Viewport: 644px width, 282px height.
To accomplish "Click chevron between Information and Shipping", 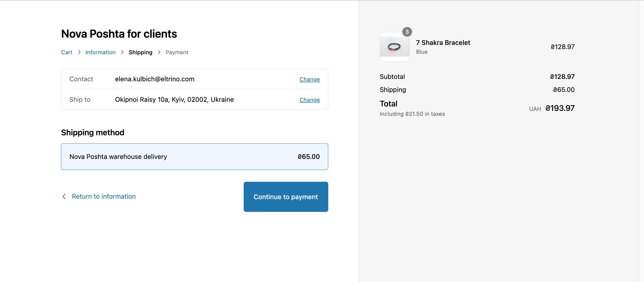I will pyautogui.click(x=122, y=52).
